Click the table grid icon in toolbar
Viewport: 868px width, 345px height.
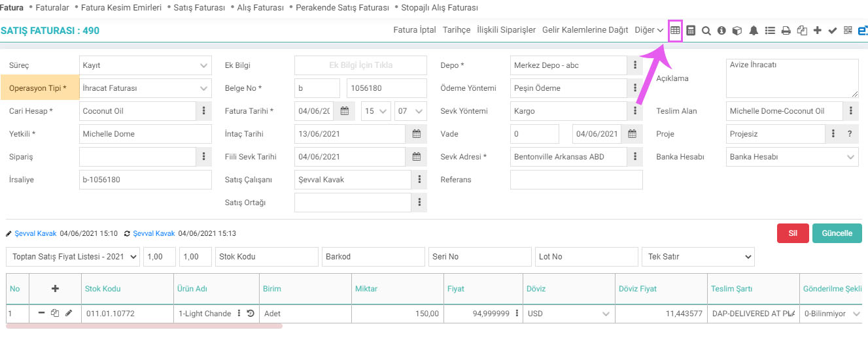click(675, 30)
